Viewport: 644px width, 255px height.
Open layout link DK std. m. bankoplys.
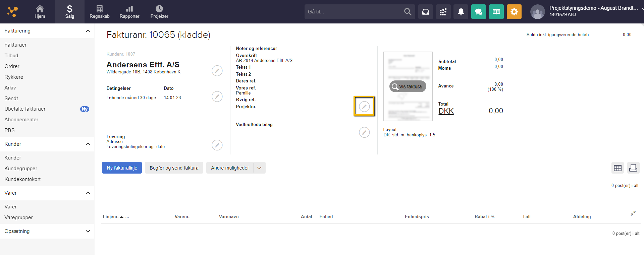click(x=409, y=135)
